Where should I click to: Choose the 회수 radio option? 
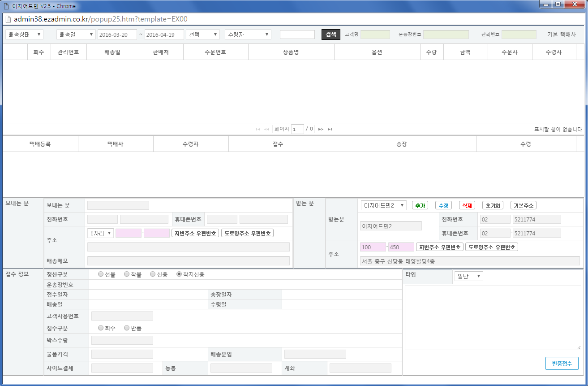tap(101, 328)
